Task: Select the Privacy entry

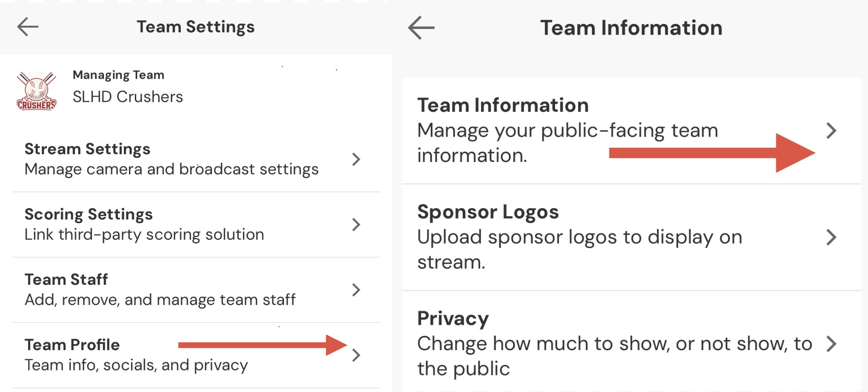Action: tap(453, 318)
